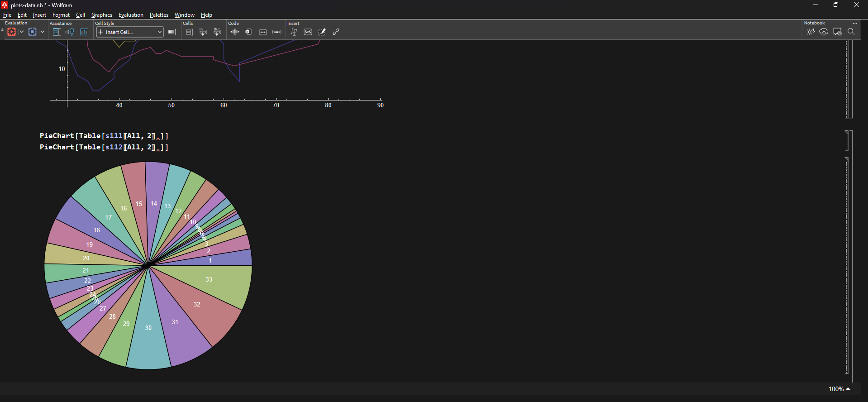This screenshot has width=868, height=402.
Task: Click the cloud upload publish icon
Action: point(824,32)
